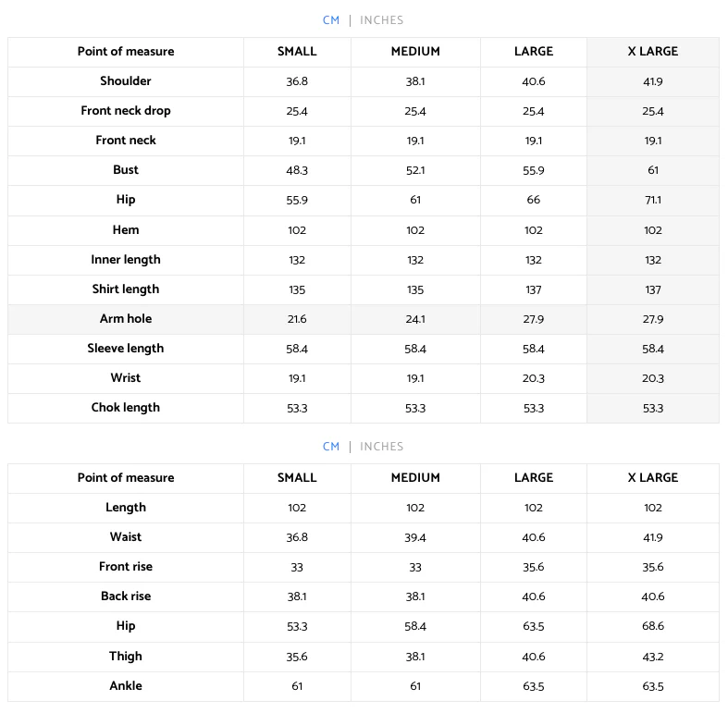Click the Chok length row label

pyautogui.click(x=126, y=408)
